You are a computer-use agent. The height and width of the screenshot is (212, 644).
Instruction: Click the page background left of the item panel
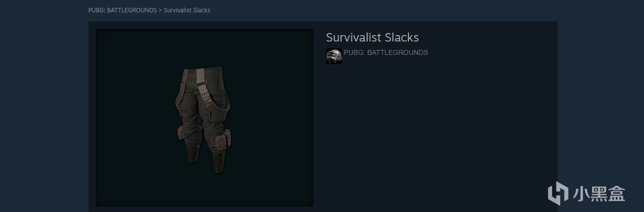(43, 114)
